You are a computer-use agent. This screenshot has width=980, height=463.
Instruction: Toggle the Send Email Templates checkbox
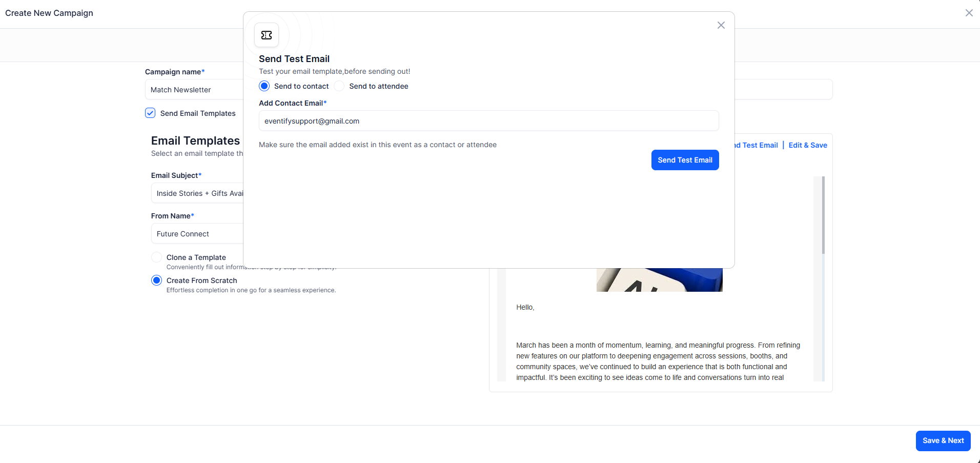tap(150, 113)
